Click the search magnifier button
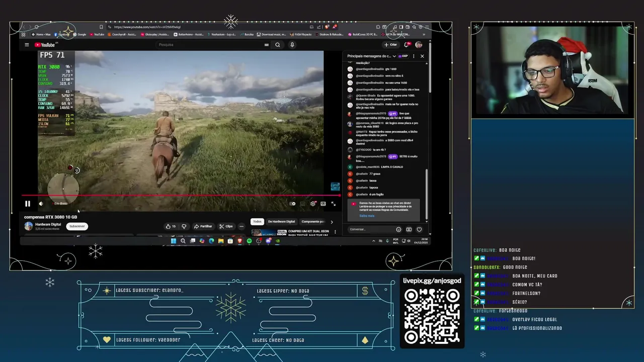644x362 pixels. click(x=277, y=45)
